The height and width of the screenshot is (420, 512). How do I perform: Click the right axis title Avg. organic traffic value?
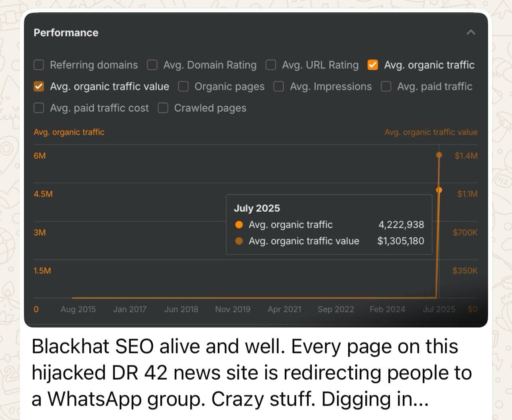(431, 132)
